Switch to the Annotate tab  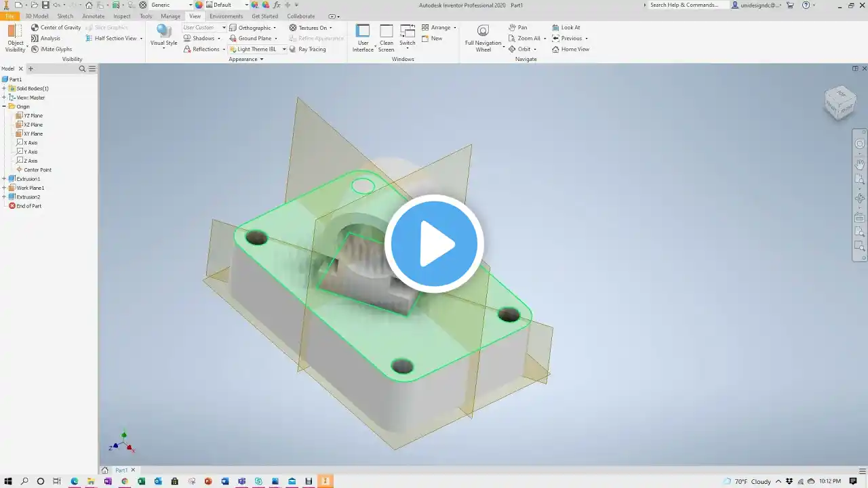94,16
